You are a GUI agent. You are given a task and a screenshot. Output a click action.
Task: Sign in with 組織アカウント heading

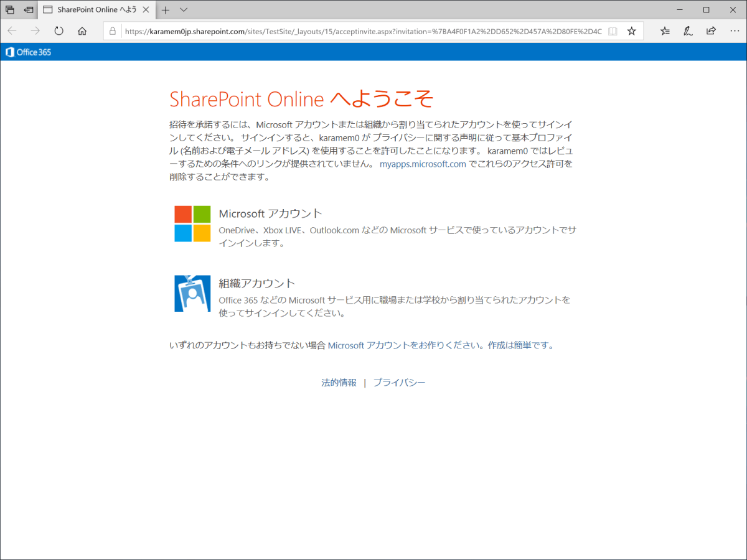257,283
